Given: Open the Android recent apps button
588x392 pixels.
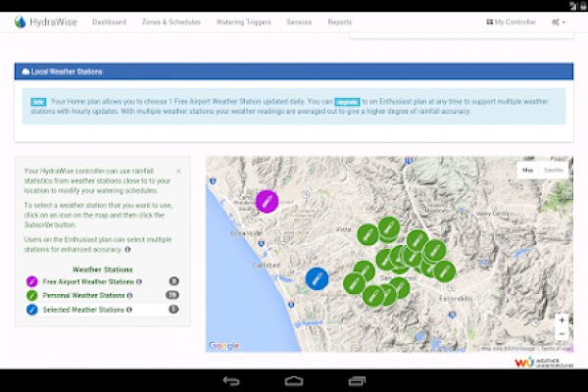Looking at the screenshot, I should (357, 380).
